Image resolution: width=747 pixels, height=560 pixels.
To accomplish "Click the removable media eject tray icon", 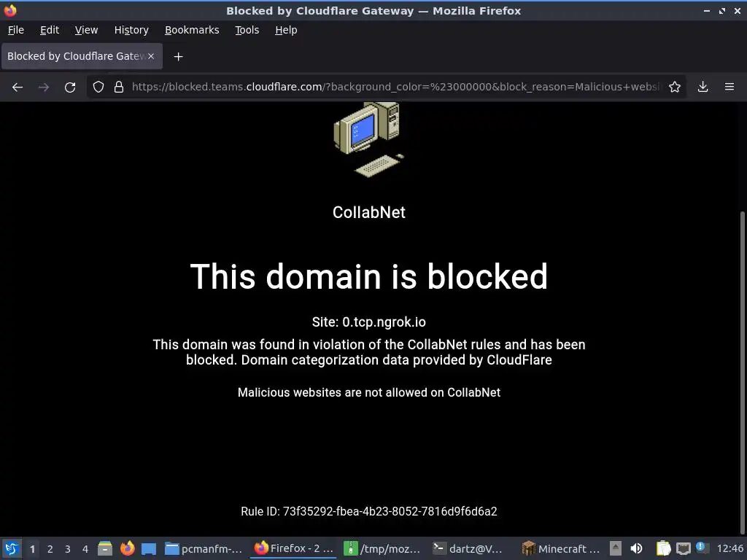I will point(616,548).
